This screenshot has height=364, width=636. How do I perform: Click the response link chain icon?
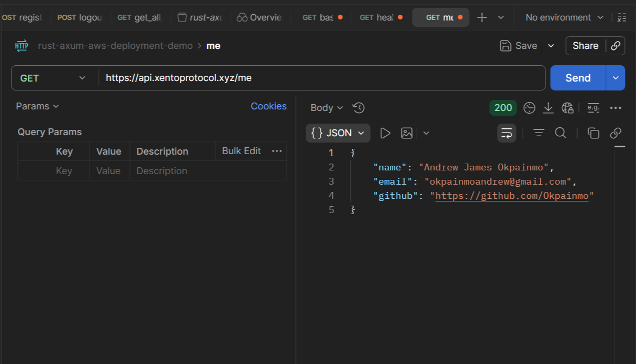tap(616, 133)
